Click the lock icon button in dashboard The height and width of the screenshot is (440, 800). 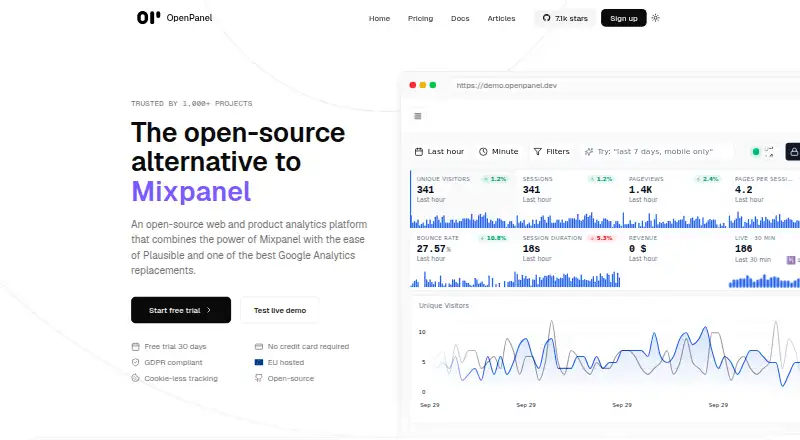pyautogui.click(x=793, y=152)
